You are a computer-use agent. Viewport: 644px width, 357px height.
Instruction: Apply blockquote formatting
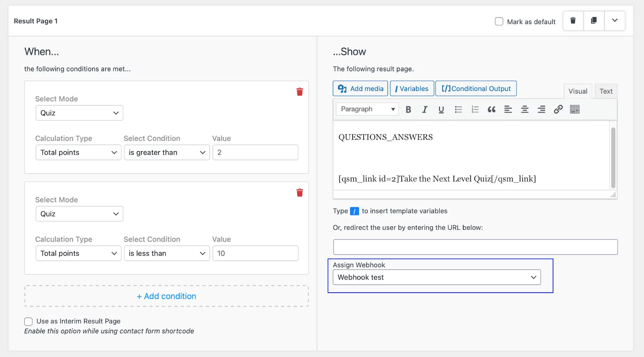(x=491, y=109)
